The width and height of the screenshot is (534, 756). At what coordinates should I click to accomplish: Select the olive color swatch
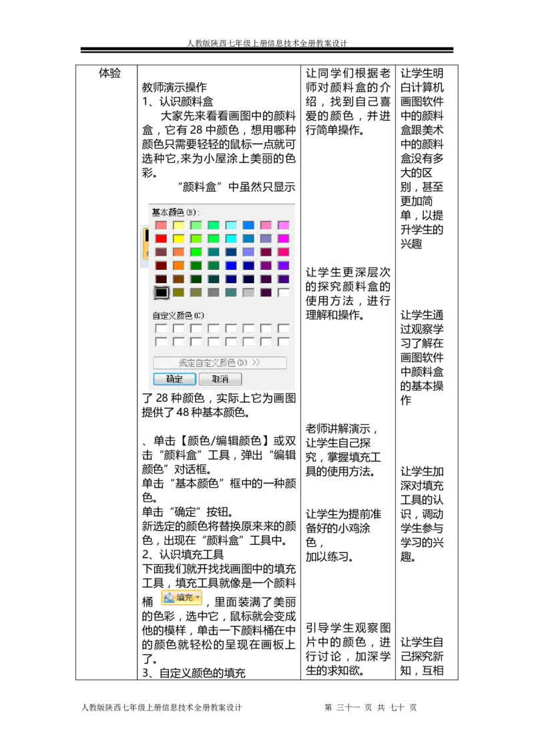point(178,293)
